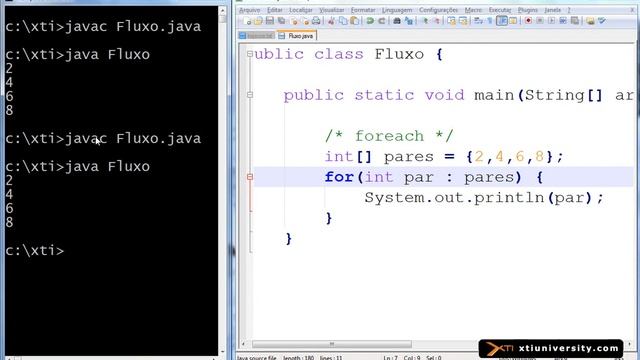Open the Localizar menu
The width and height of the screenshot is (640, 360).
coord(301,10)
